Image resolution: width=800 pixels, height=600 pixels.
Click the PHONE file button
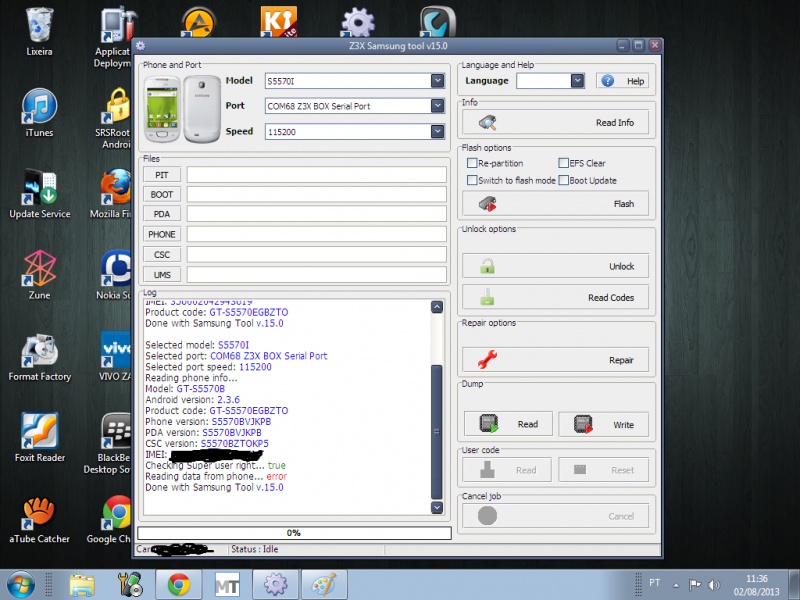(162, 234)
